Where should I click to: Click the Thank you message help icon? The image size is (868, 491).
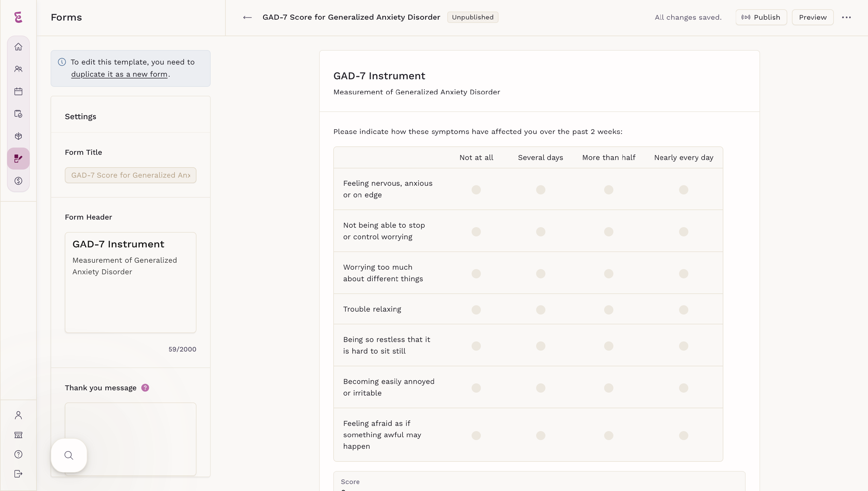click(145, 388)
